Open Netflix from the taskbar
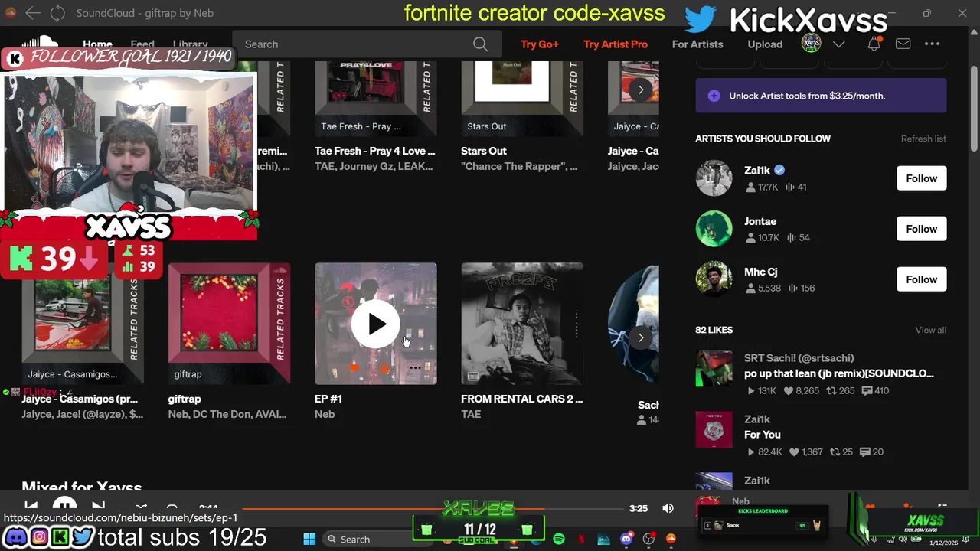The height and width of the screenshot is (551, 980). [x=581, y=540]
